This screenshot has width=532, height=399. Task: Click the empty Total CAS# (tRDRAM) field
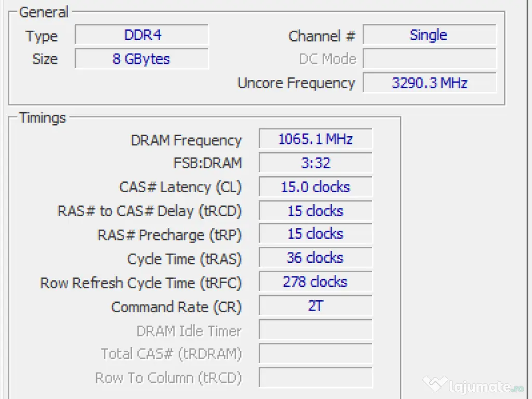[x=315, y=354]
